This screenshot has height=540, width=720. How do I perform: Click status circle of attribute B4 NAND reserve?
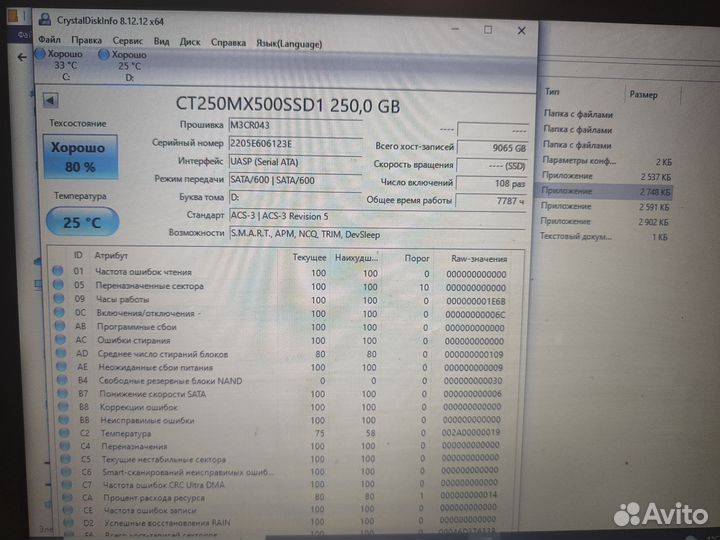[x=62, y=380]
